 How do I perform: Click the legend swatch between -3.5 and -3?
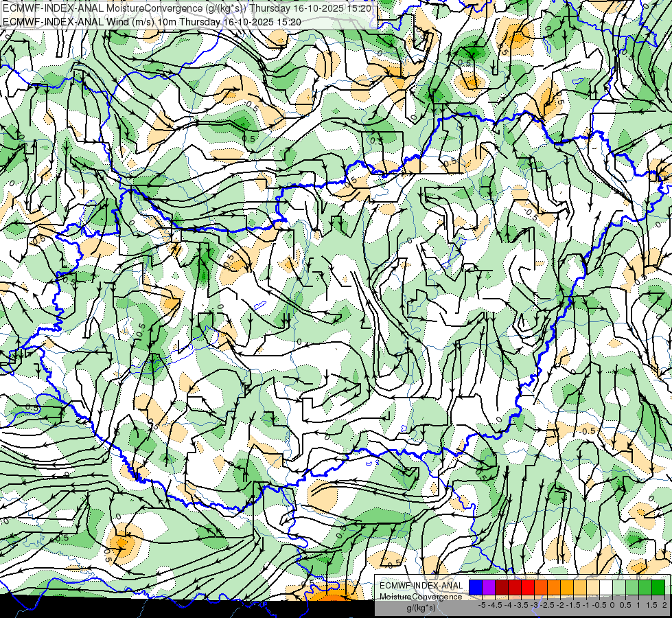click(x=528, y=587)
